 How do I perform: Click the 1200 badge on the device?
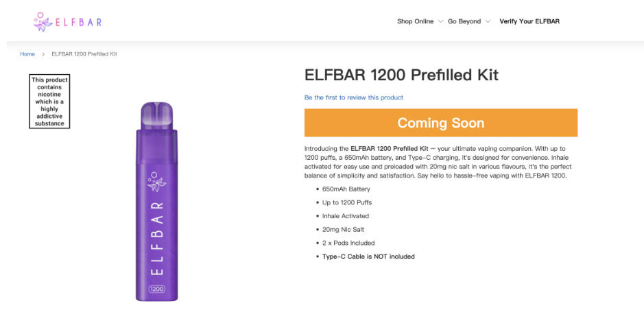point(157,289)
